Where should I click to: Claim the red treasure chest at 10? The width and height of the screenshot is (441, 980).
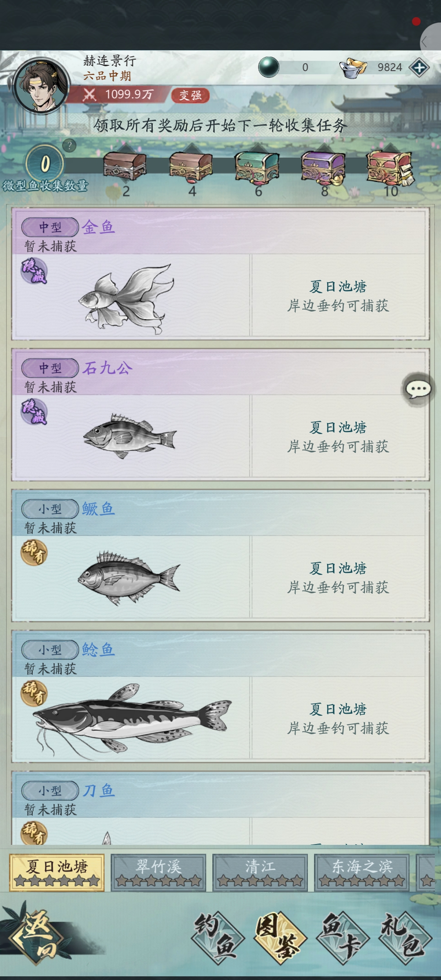click(x=390, y=167)
